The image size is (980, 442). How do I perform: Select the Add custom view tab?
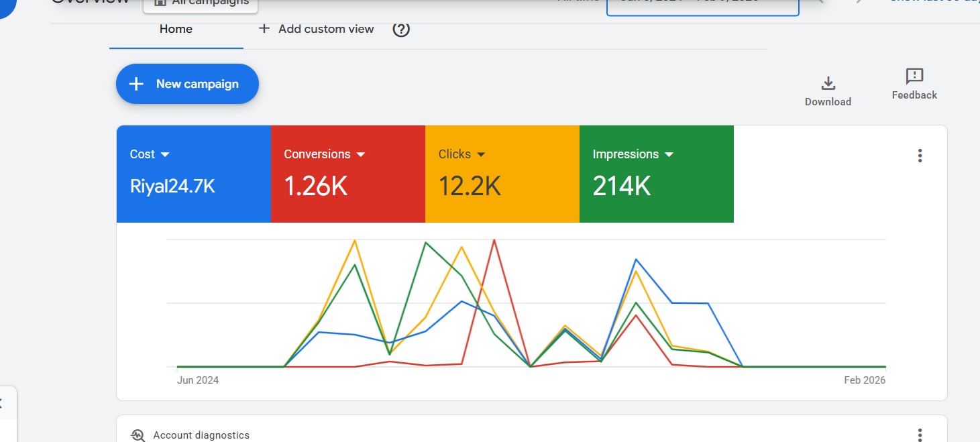click(326, 30)
